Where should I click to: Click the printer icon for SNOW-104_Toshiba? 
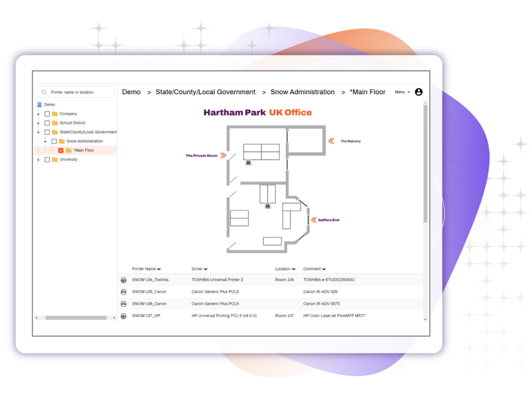[124, 280]
